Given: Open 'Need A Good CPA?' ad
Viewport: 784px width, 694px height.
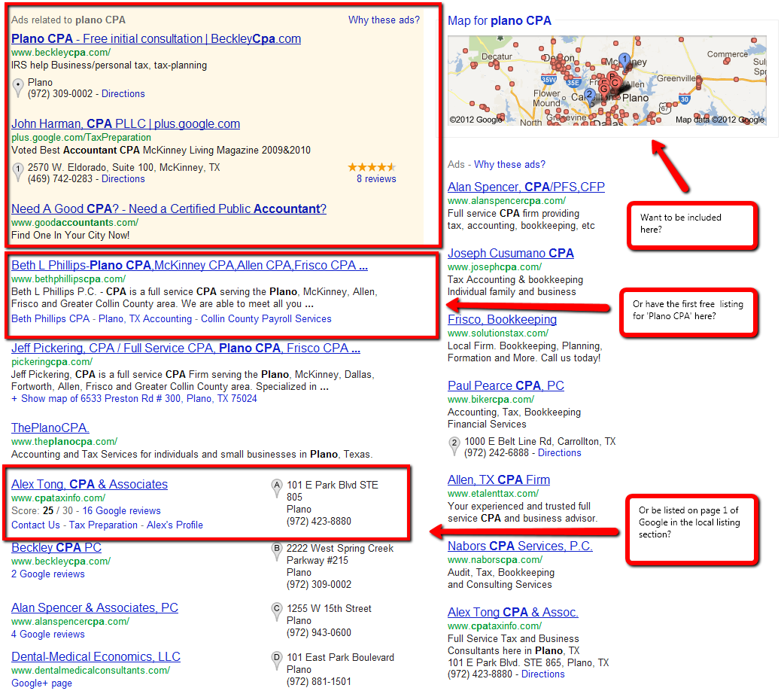Looking at the screenshot, I should (x=169, y=209).
